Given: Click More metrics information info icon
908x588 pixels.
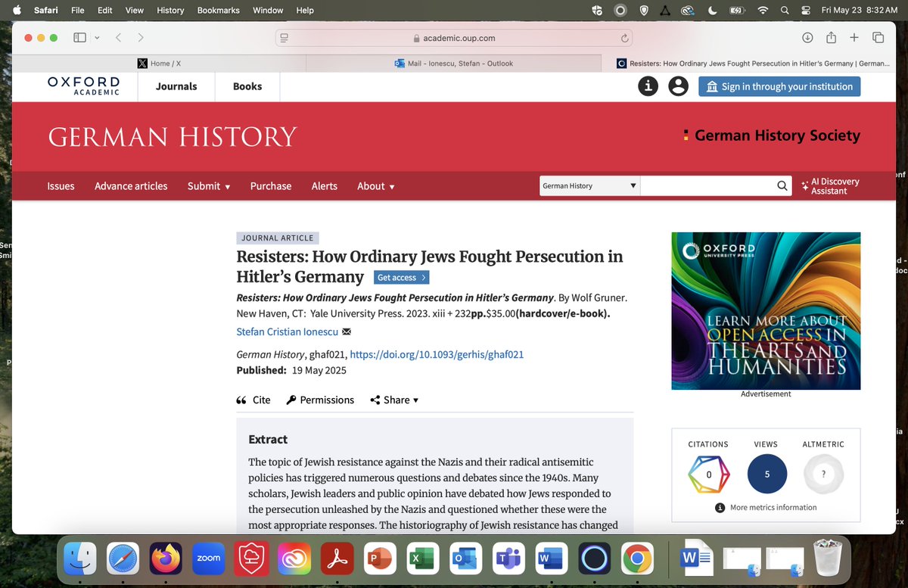Looking at the screenshot, I should pos(720,507).
